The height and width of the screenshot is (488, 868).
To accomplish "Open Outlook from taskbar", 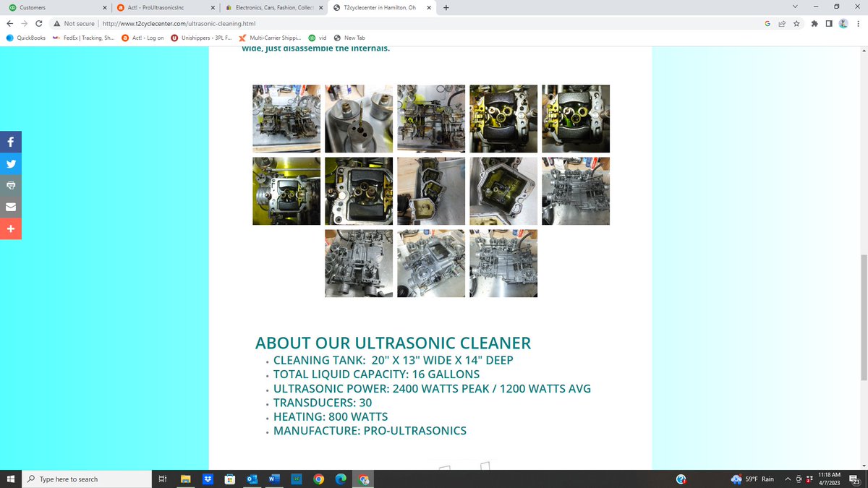I will (252, 479).
